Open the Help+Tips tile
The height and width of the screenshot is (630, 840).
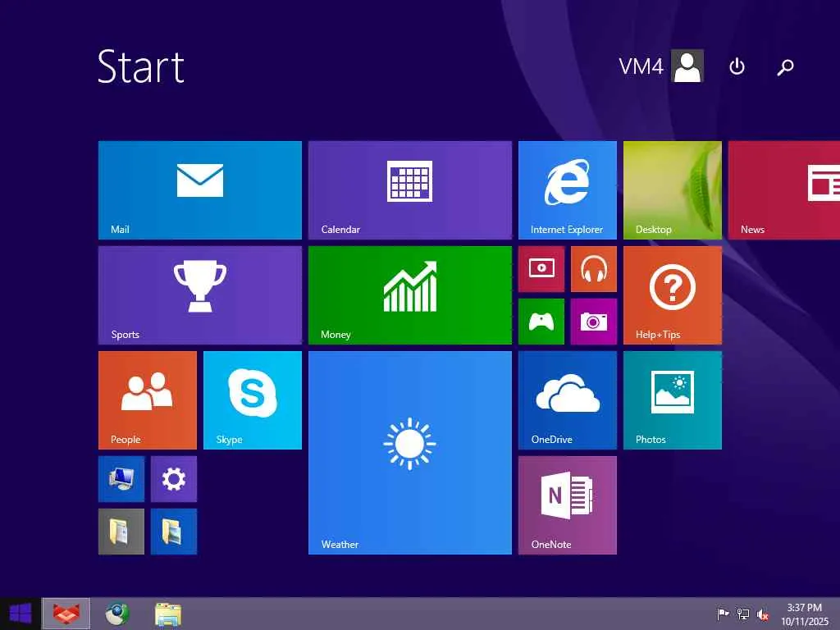pos(673,295)
